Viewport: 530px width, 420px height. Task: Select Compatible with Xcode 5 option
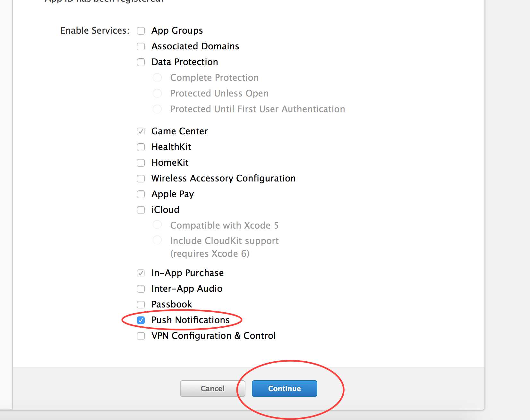(x=157, y=225)
